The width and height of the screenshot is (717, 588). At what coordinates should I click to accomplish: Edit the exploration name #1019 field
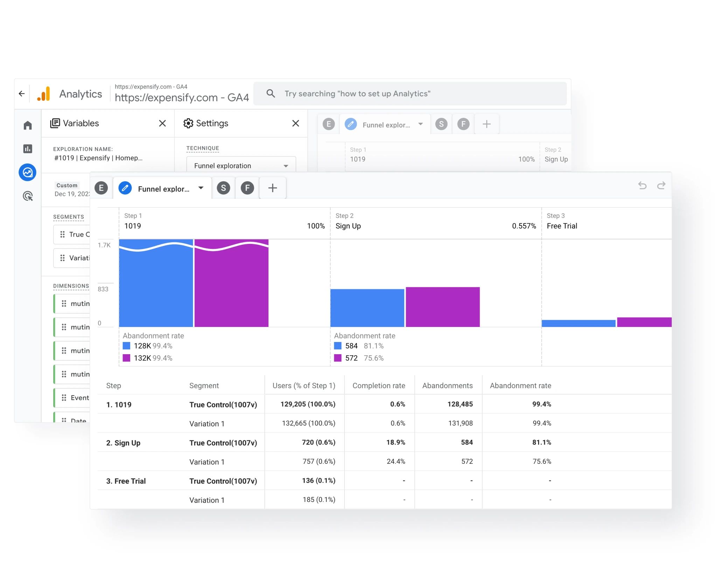[x=98, y=158]
